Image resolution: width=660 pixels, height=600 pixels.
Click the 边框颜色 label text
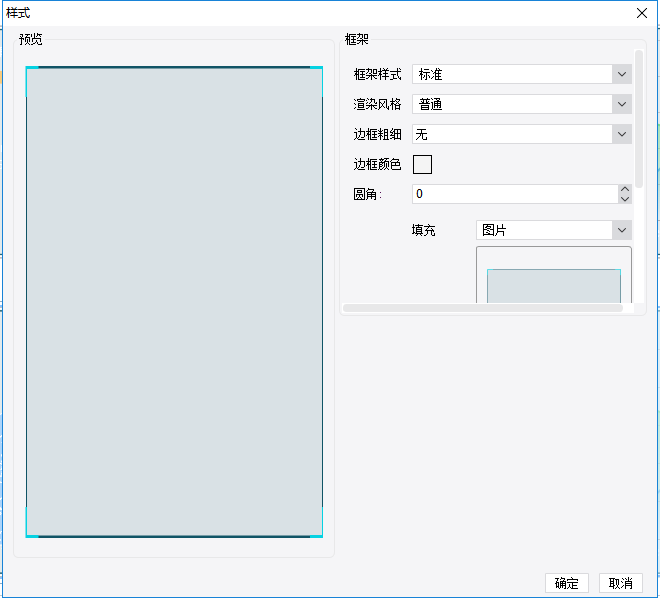tap(377, 164)
